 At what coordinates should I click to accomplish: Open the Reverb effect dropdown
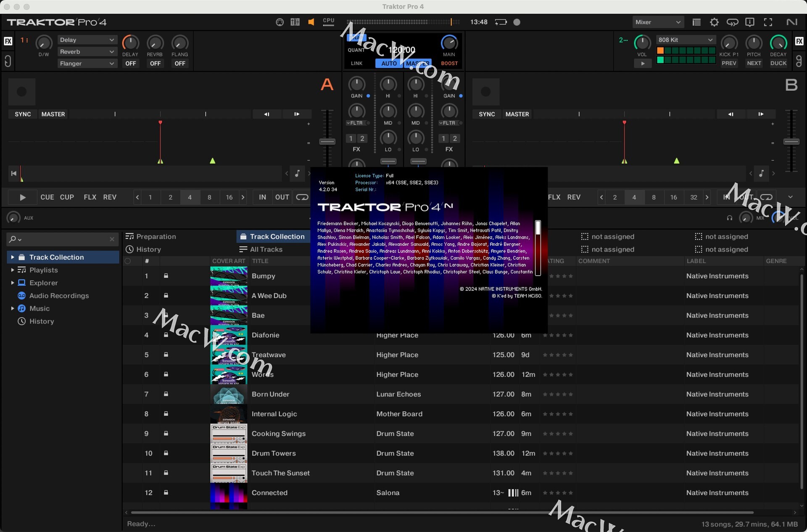[87, 52]
